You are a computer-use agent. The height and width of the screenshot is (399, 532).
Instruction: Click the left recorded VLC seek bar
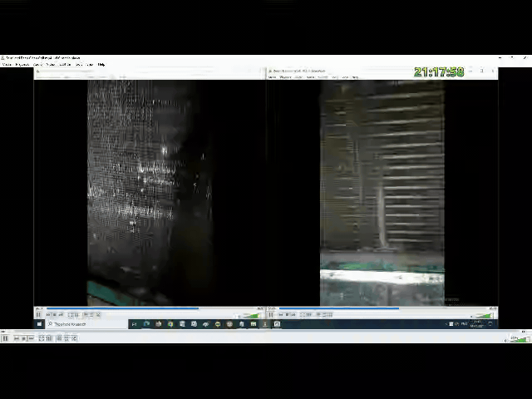click(151, 308)
